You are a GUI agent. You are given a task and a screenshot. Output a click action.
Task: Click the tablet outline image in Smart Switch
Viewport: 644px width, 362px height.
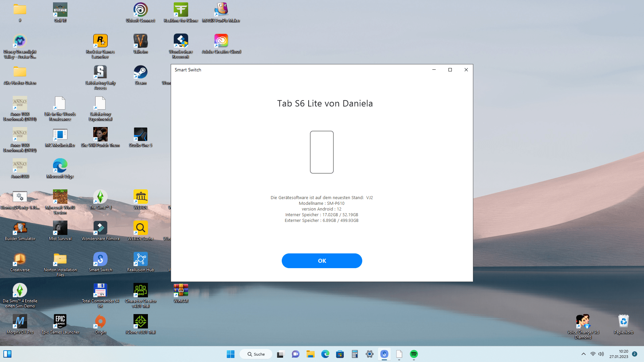322,152
